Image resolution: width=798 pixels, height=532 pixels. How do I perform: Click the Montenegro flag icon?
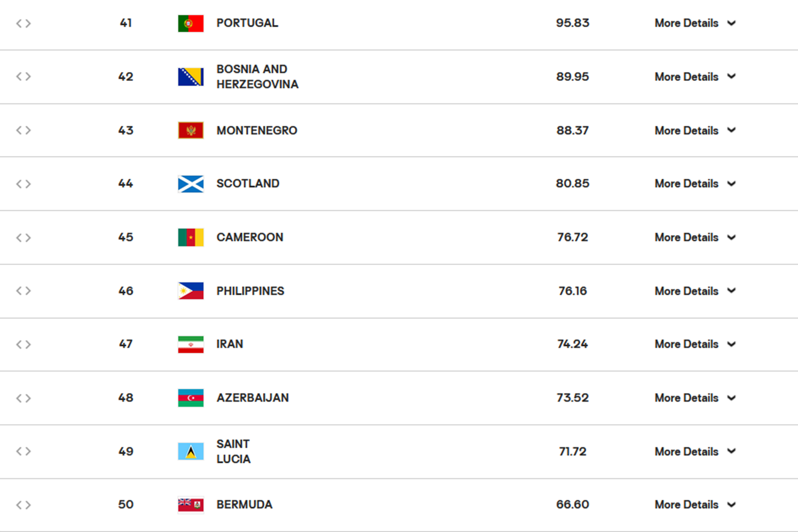(x=190, y=130)
